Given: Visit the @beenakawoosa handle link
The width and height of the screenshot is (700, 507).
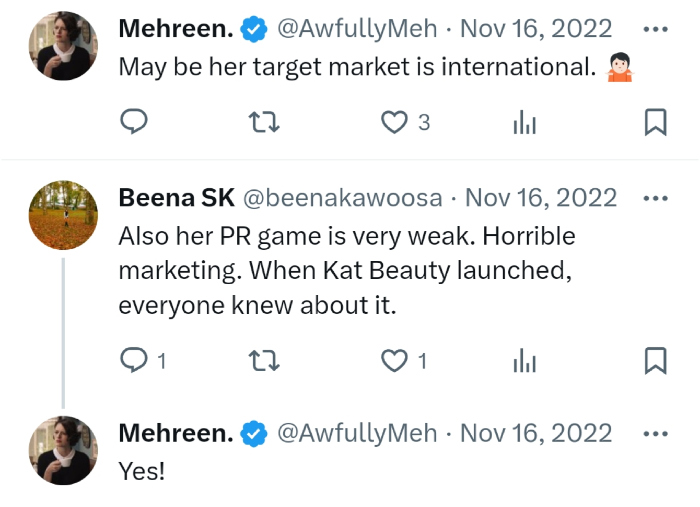Looking at the screenshot, I should (x=342, y=198).
